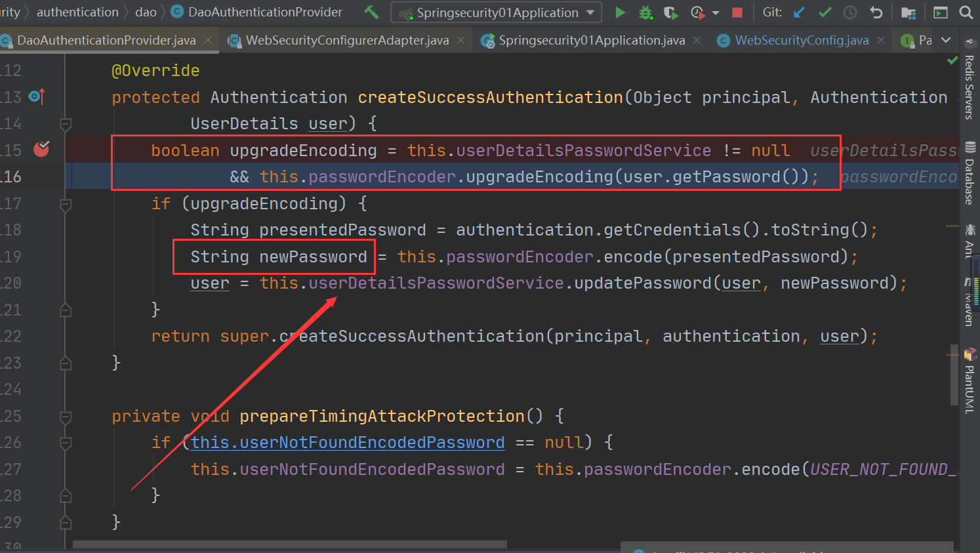Image resolution: width=980 pixels, height=553 pixels.
Task: Switch to WebSecurityConfig.java tab
Action: (802, 41)
